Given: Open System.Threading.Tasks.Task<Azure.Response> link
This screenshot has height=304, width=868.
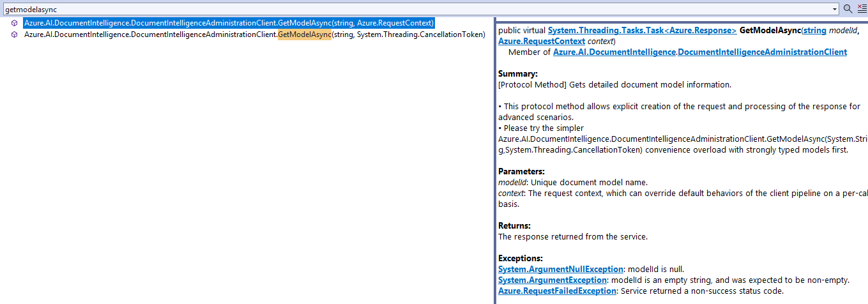Looking at the screenshot, I should pyautogui.click(x=642, y=30).
